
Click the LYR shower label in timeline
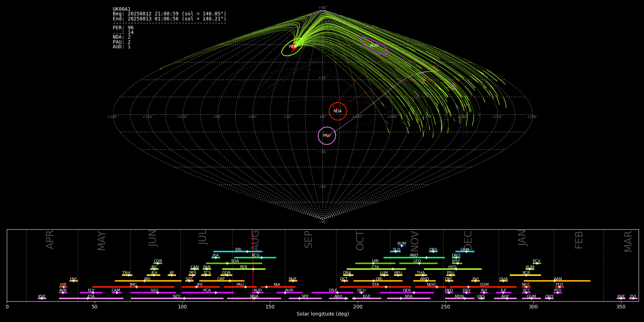[x=63, y=285]
